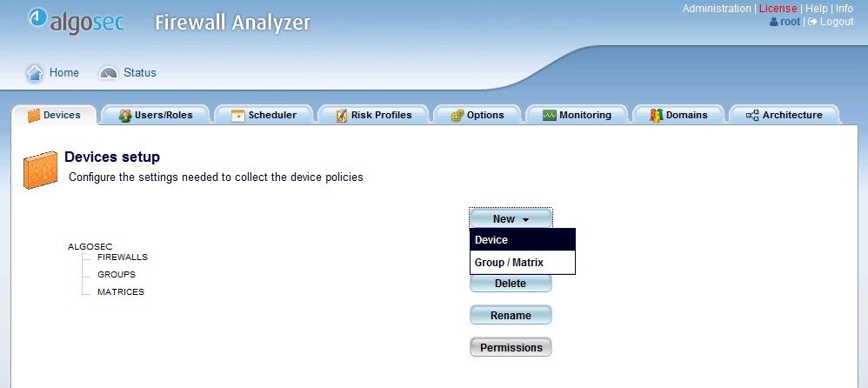This screenshot has width=868, height=388.
Task: Open the License link
Action: tap(778, 9)
